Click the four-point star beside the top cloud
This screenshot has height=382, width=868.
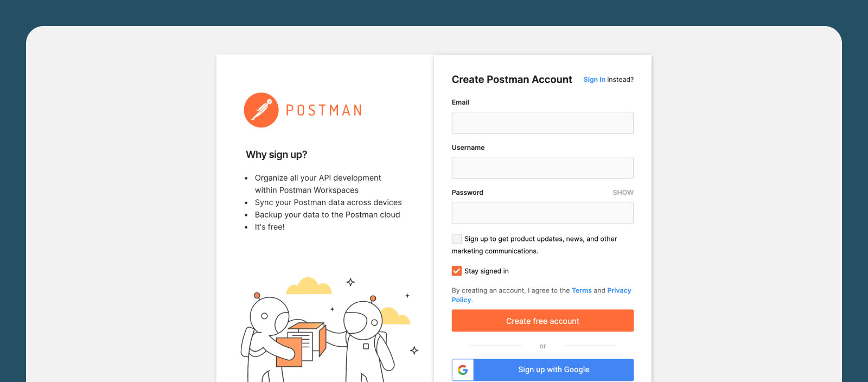350,282
